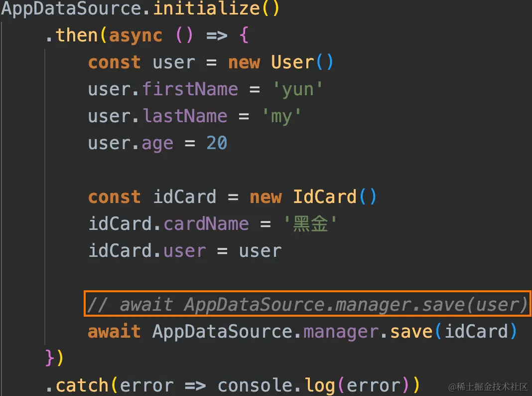Click the 'log' method call
Image resolution: width=532 pixels, height=396 pixels.
(319, 387)
